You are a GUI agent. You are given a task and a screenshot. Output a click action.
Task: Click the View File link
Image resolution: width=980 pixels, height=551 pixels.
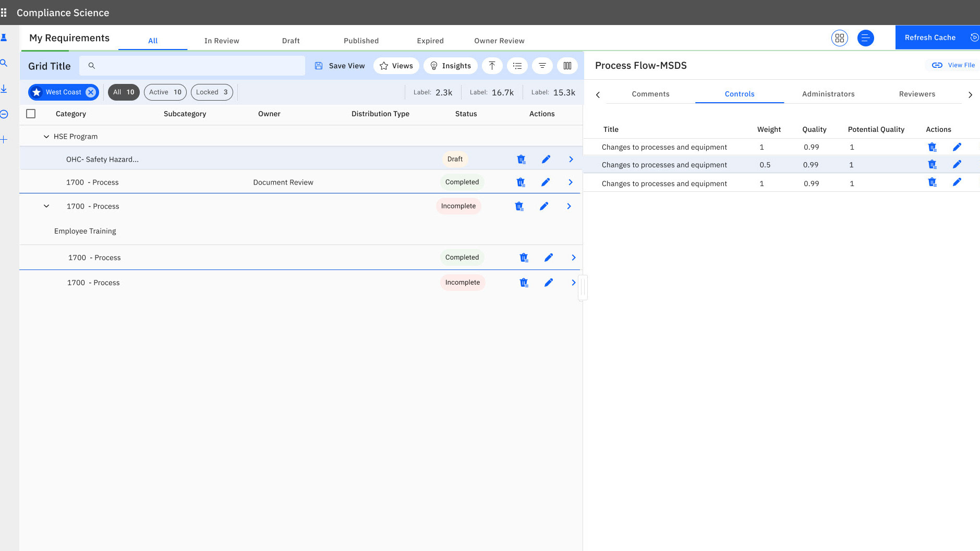pyautogui.click(x=953, y=65)
